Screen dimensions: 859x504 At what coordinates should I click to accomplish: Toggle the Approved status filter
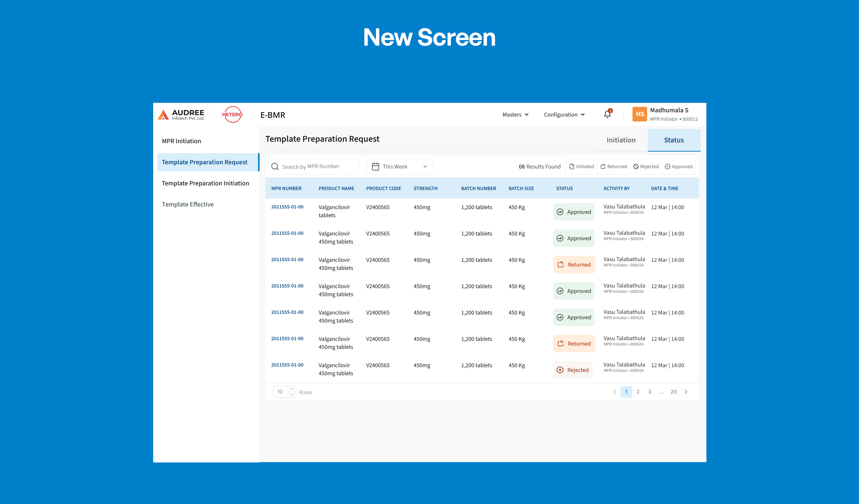pos(679,167)
